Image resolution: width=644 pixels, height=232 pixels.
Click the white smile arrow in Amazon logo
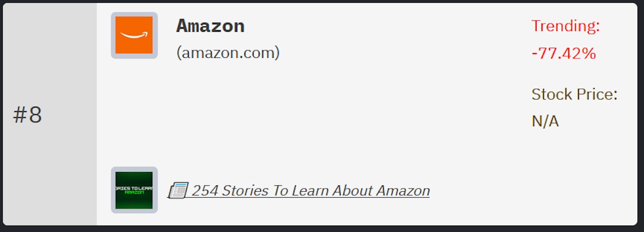(134, 36)
